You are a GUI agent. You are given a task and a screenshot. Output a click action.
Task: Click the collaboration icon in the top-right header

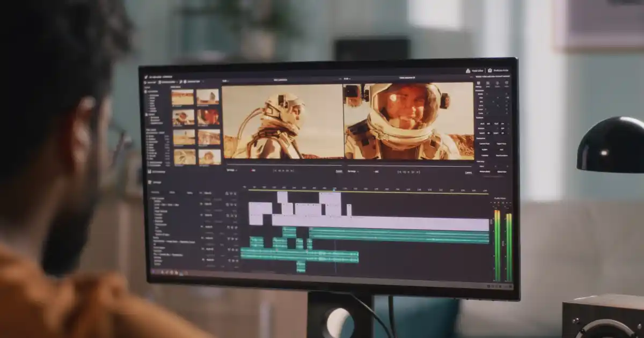468,70
